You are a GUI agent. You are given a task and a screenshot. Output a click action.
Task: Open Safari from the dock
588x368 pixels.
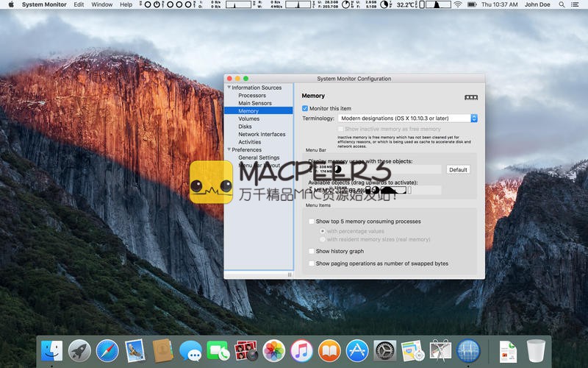107,350
